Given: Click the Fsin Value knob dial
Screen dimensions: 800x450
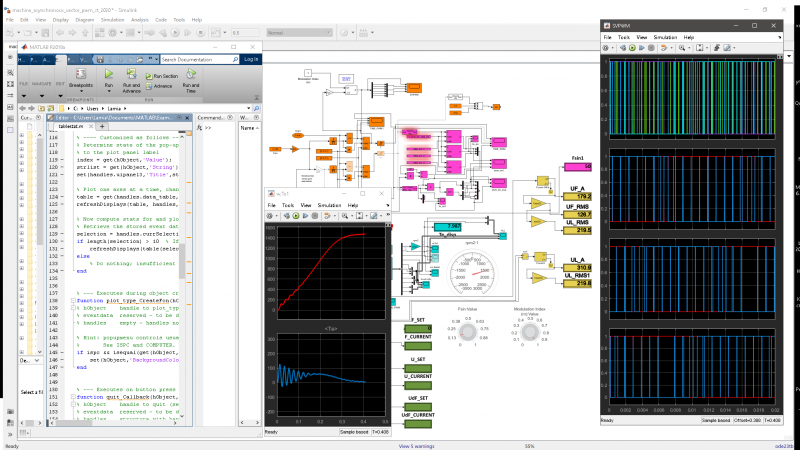Looking at the screenshot, I should pyautogui.click(x=467, y=332).
